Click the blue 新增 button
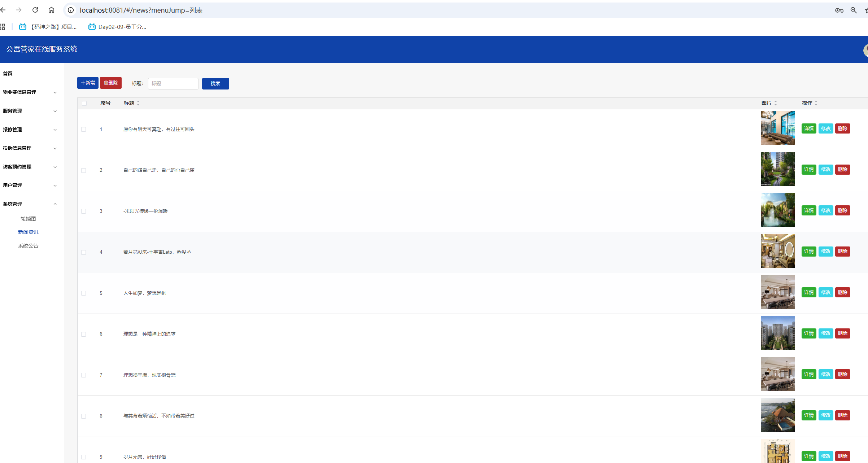 [88, 83]
